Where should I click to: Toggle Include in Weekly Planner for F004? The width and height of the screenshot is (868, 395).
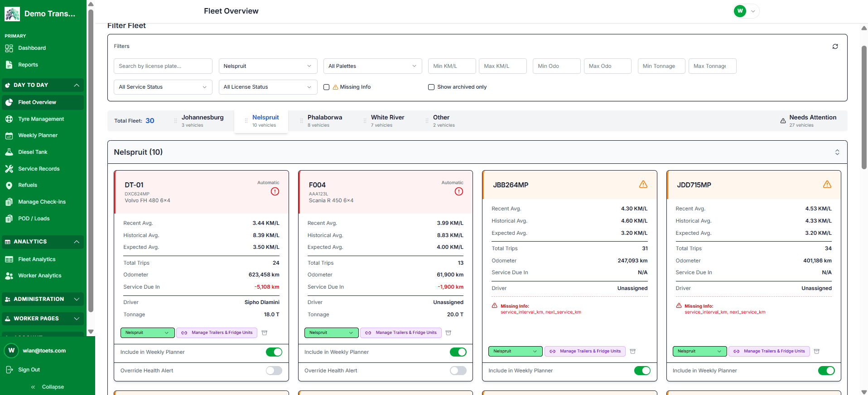458,352
